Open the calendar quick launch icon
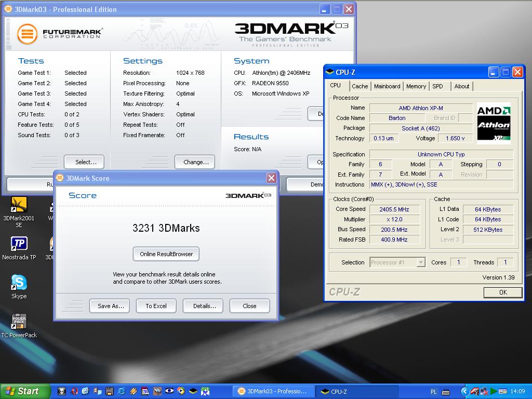 click(145, 391)
